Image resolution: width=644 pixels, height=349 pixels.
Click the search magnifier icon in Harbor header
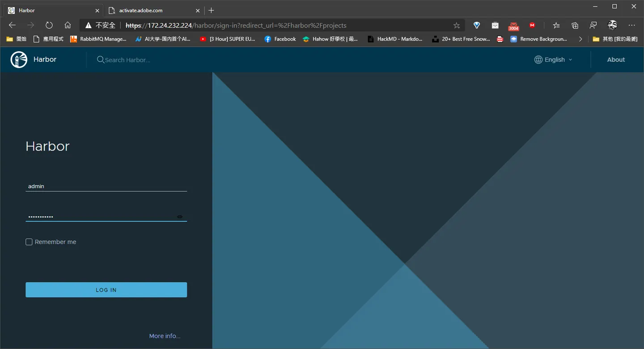tap(101, 59)
